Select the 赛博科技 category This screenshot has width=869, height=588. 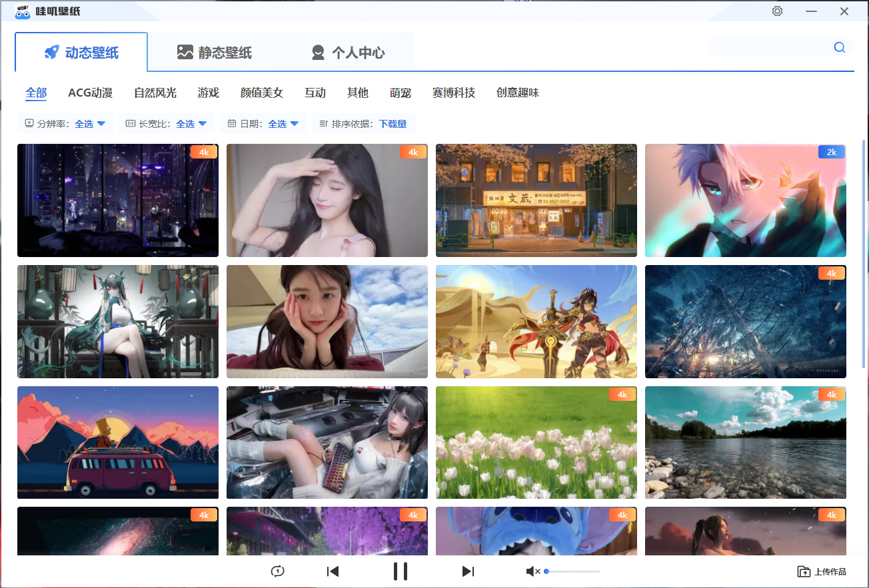click(x=454, y=93)
